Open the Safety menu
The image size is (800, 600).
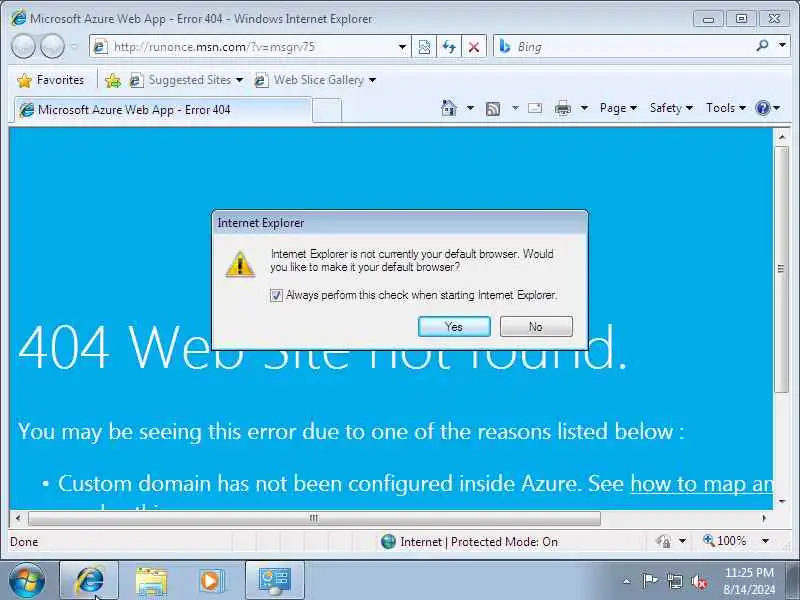tap(671, 108)
